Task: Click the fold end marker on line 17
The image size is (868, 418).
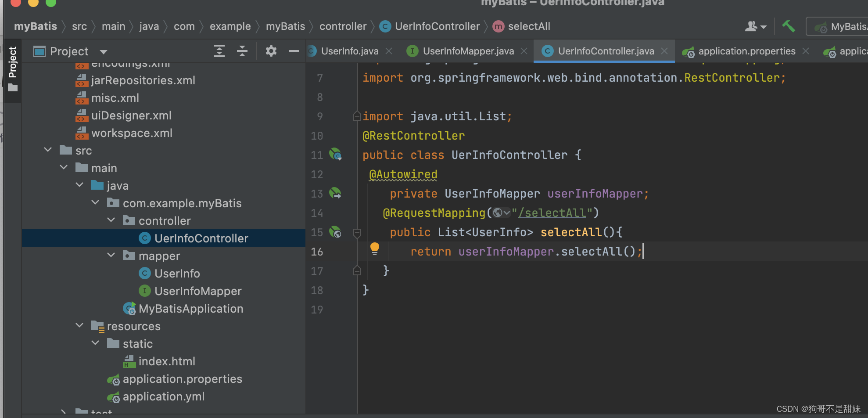Action: (357, 270)
